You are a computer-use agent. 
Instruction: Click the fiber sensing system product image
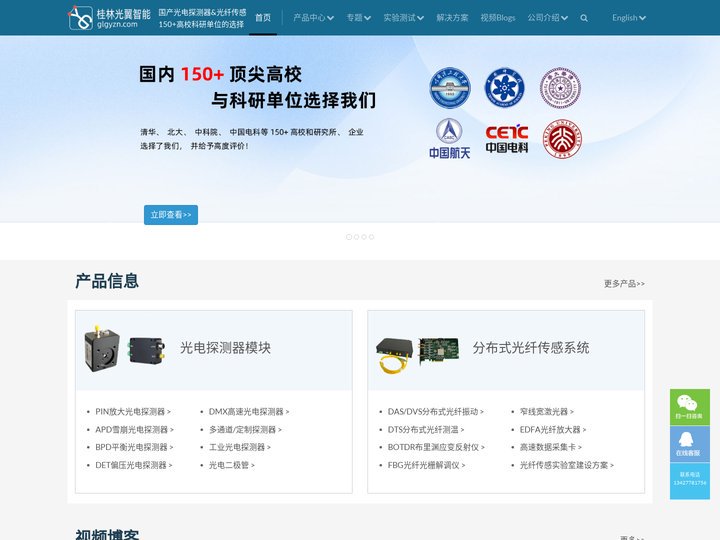coord(417,354)
